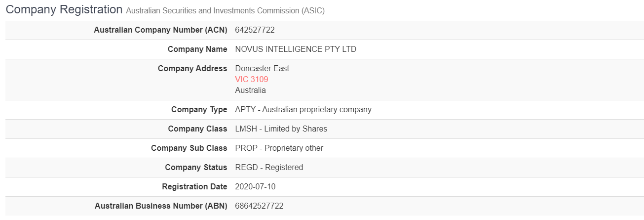Click the VIC 3109 postcode link
The width and height of the screenshot is (644, 220).
point(252,79)
